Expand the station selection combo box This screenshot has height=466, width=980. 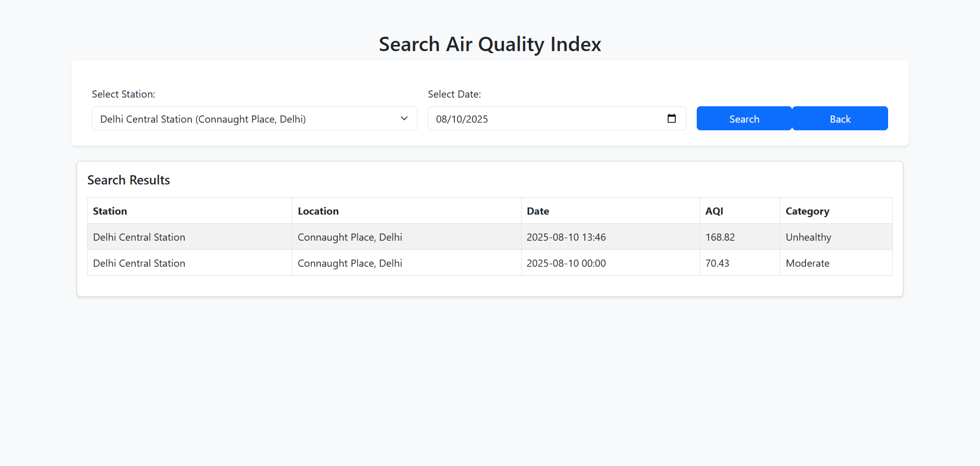pyautogui.click(x=254, y=118)
